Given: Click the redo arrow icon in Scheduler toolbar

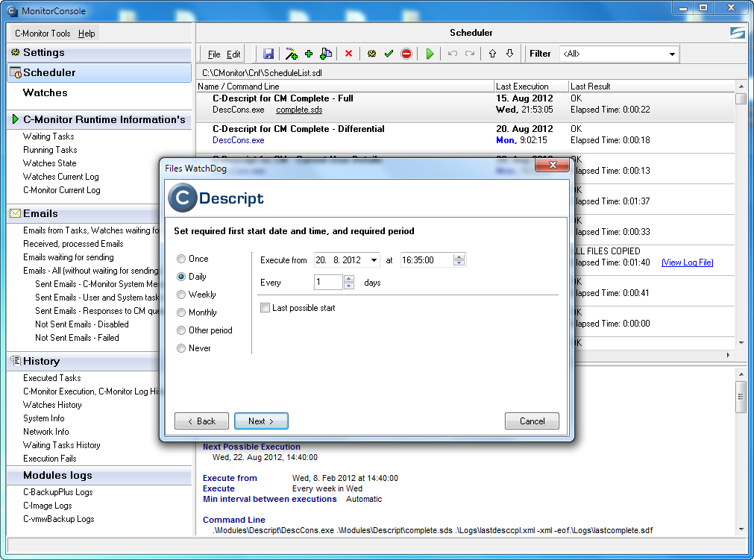Looking at the screenshot, I should (x=470, y=54).
